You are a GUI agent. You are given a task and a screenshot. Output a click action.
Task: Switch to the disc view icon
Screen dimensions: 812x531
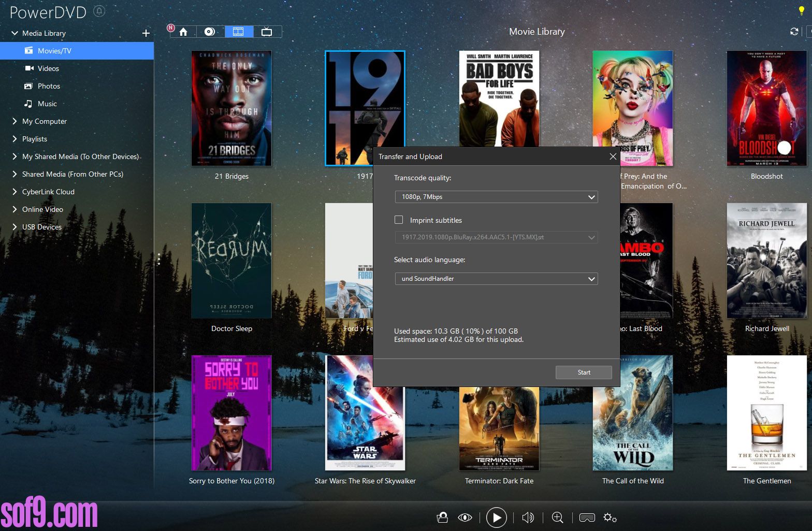(x=210, y=32)
